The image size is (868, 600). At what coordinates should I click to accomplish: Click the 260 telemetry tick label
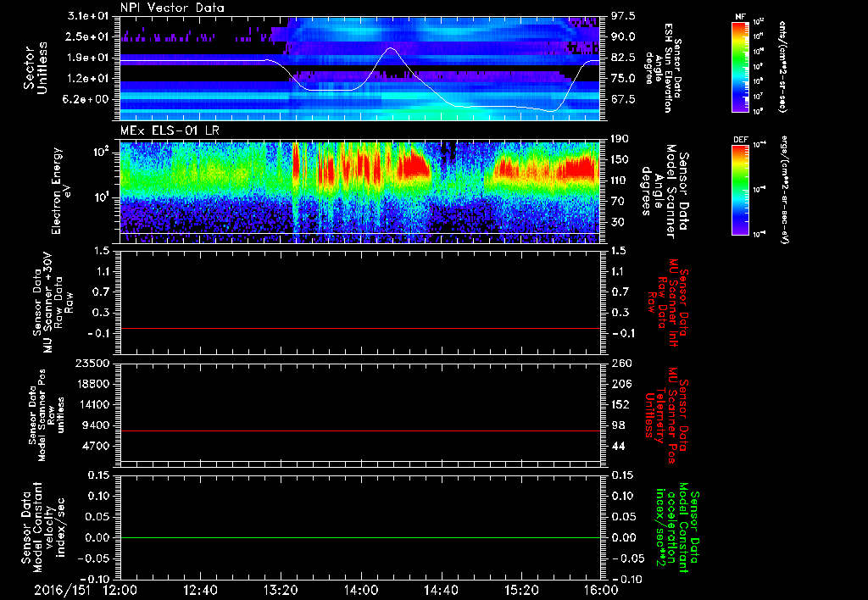[x=620, y=363]
